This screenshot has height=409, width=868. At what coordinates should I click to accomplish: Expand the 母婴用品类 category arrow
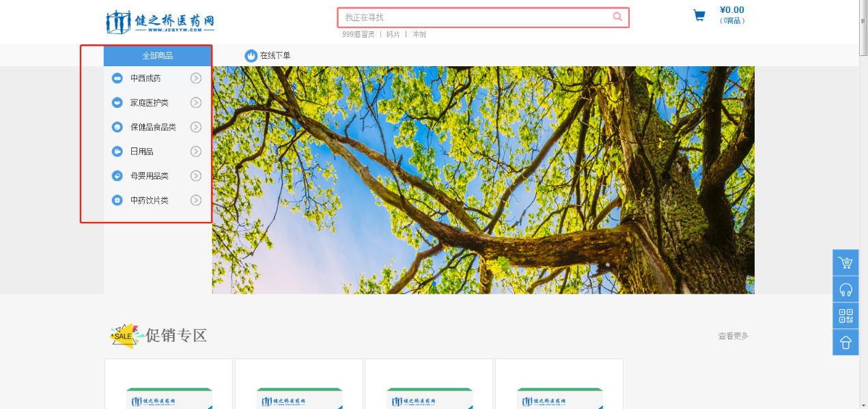(196, 175)
